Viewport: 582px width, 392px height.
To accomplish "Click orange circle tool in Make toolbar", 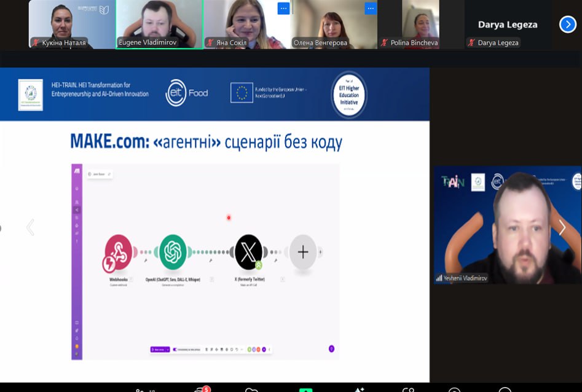I will tap(258, 350).
